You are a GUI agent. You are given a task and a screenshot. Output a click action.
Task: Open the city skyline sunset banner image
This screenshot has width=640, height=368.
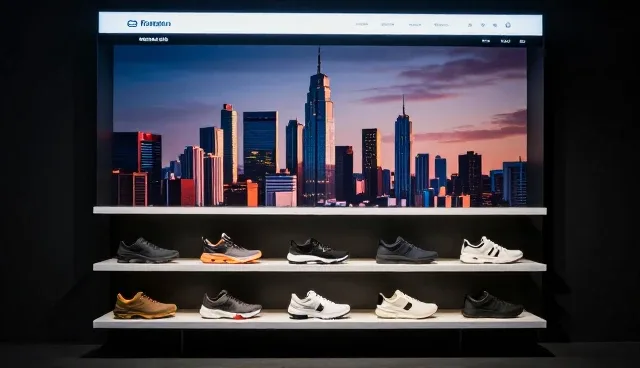point(320,126)
